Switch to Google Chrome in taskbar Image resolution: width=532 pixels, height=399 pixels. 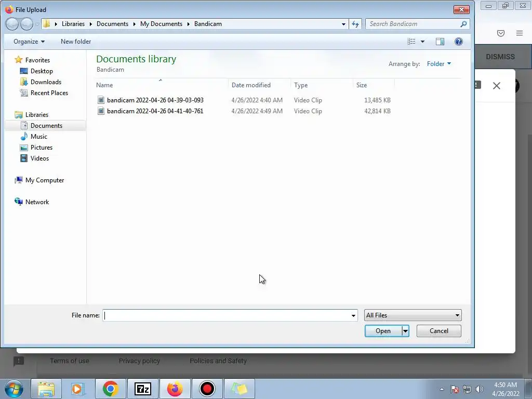[x=110, y=389]
